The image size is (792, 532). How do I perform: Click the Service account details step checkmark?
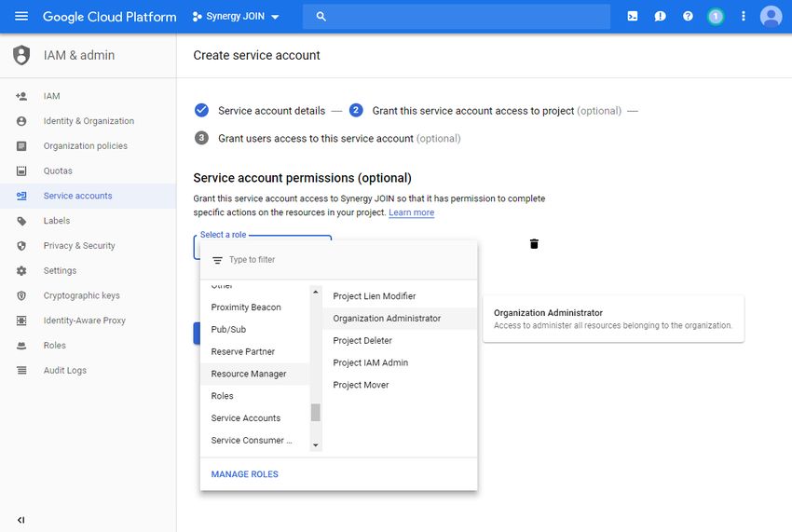[201, 110]
